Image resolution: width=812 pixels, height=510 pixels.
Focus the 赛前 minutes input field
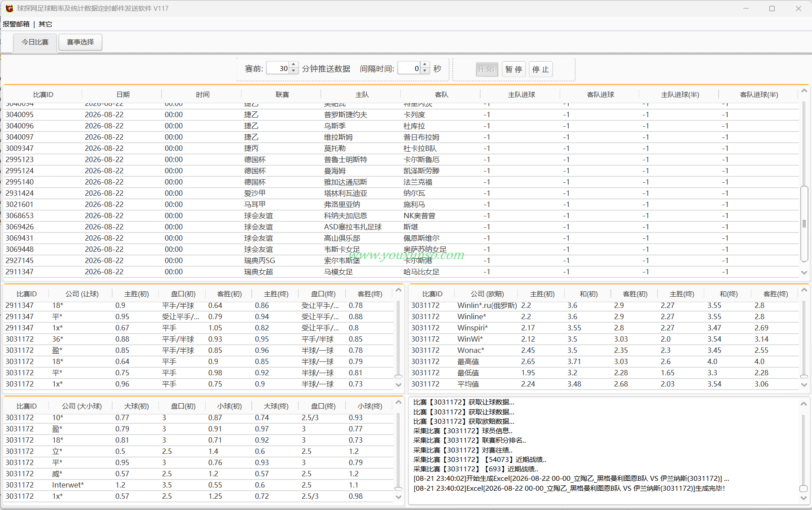278,68
